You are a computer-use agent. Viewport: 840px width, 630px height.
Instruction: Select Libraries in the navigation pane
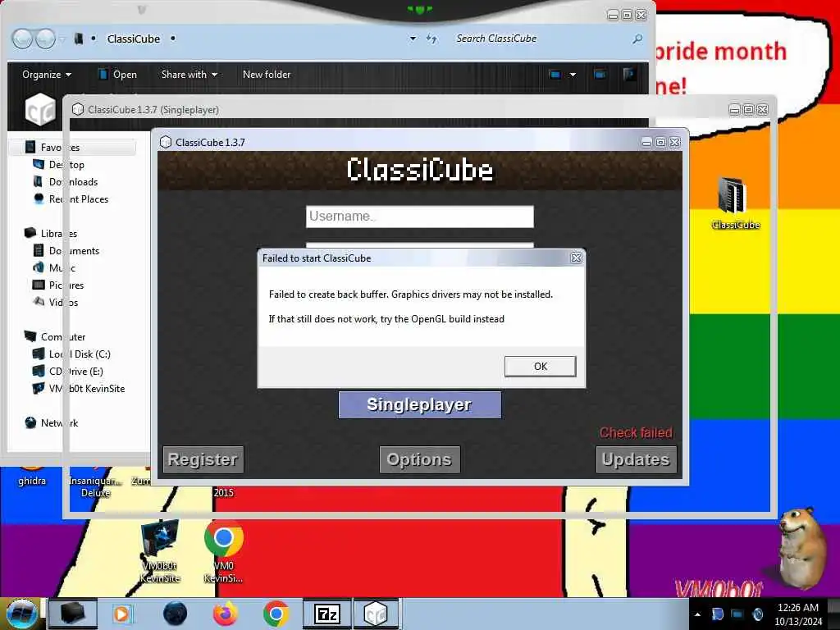click(58, 234)
